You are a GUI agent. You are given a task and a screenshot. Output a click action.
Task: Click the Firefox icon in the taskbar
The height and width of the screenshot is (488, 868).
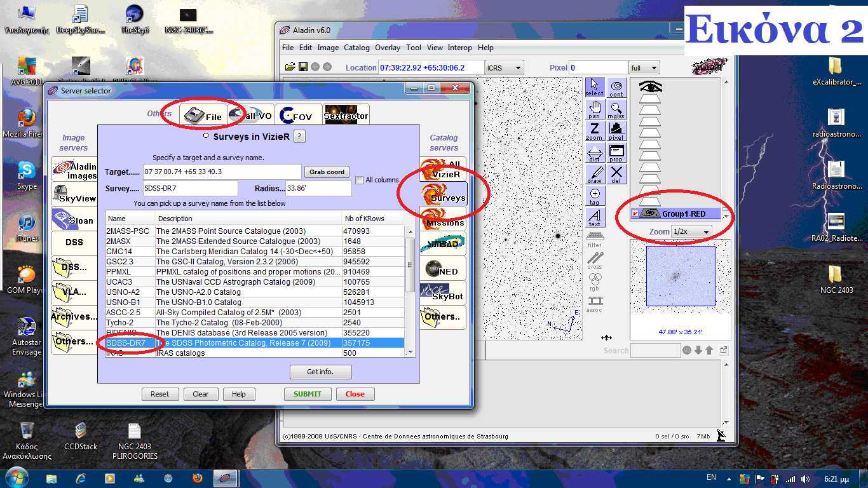point(198,478)
